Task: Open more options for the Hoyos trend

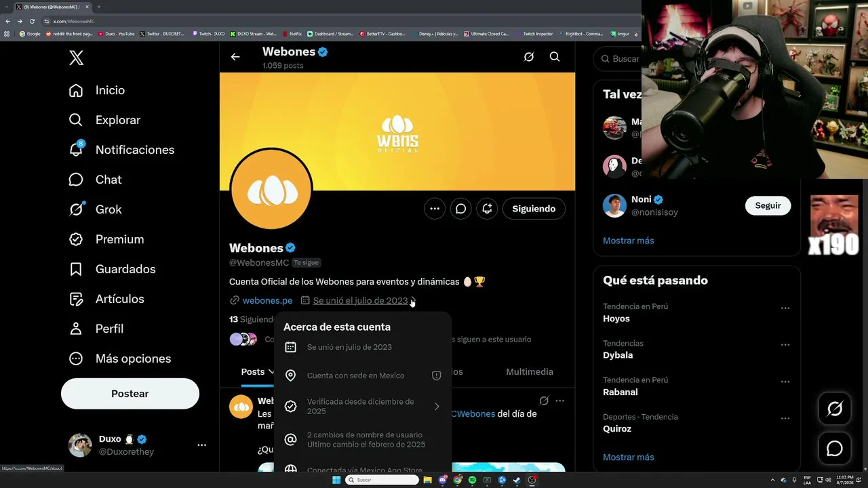Action: (x=785, y=308)
